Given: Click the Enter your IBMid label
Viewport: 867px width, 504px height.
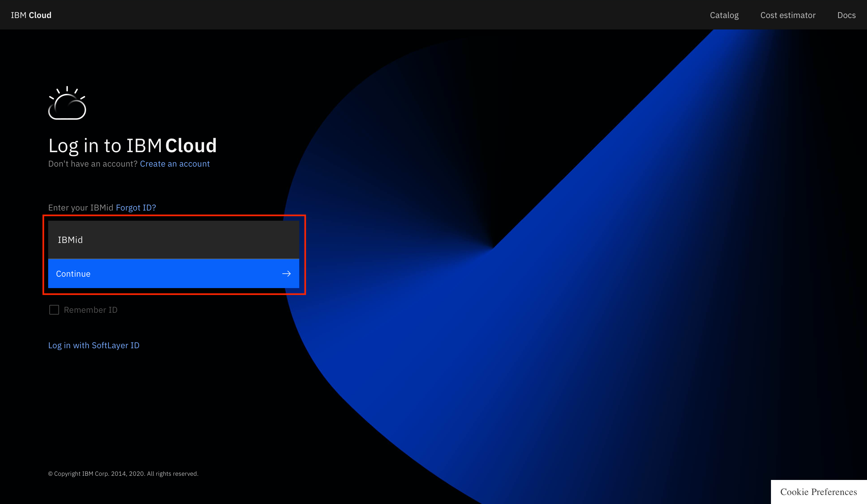Looking at the screenshot, I should (x=80, y=208).
